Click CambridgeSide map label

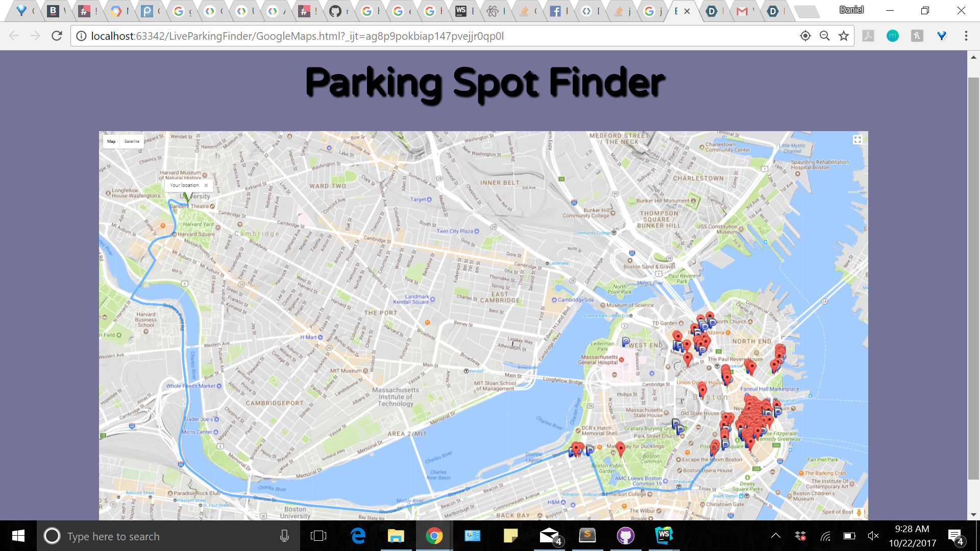(573, 300)
